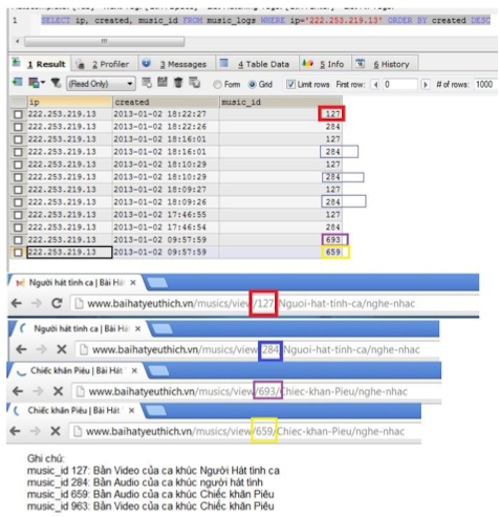The height and width of the screenshot is (517, 500).
Task: Click the created column header
Action: [x=166, y=102]
